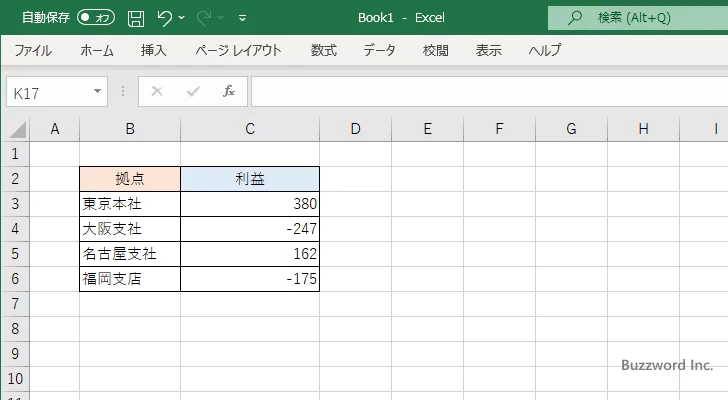The height and width of the screenshot is (400, 728).
Task: Open the ファイル (File) menu
Action: tap(33, 50)
